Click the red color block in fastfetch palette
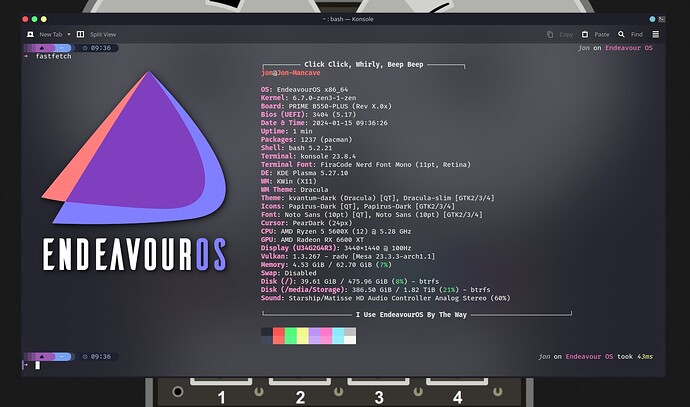 pos(278,336)
